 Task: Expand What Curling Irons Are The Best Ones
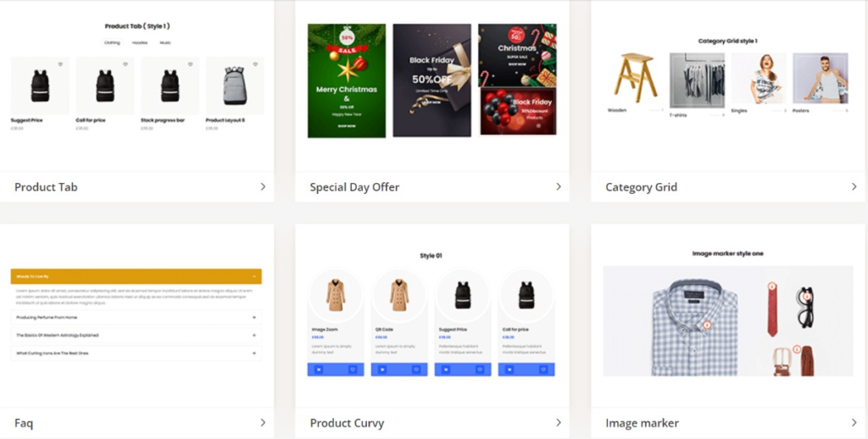click(136, 353)
